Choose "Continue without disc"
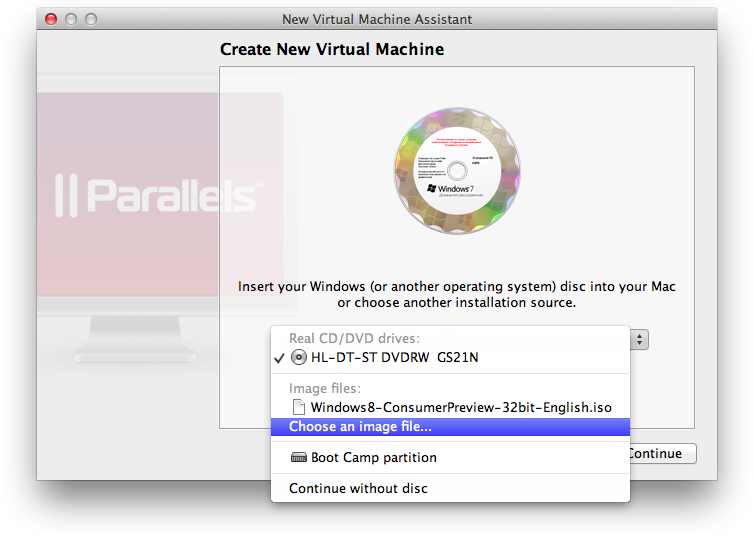This screenshot has width=753, height=544. tap(358, 489)
